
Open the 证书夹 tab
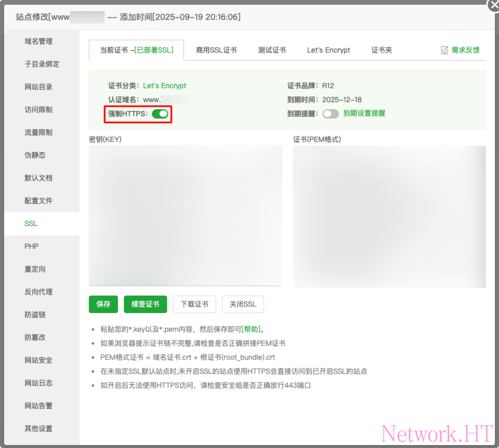point(382,50)
